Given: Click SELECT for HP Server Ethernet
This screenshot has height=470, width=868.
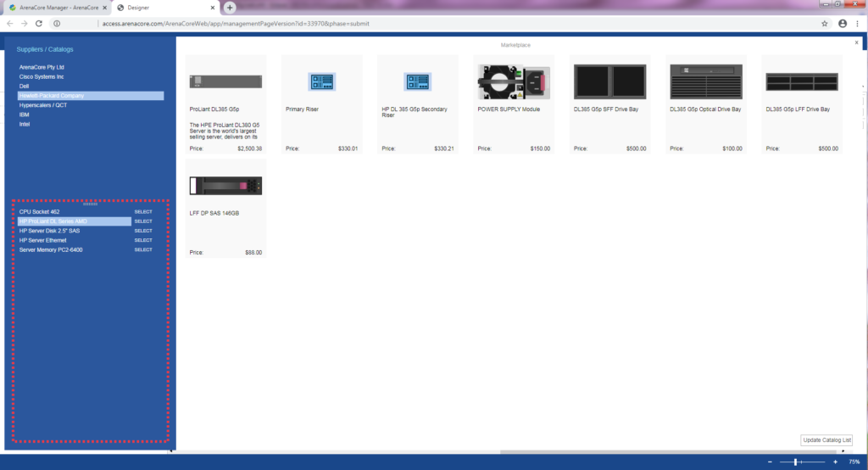Looking at the screenshot, I should 143,240.
